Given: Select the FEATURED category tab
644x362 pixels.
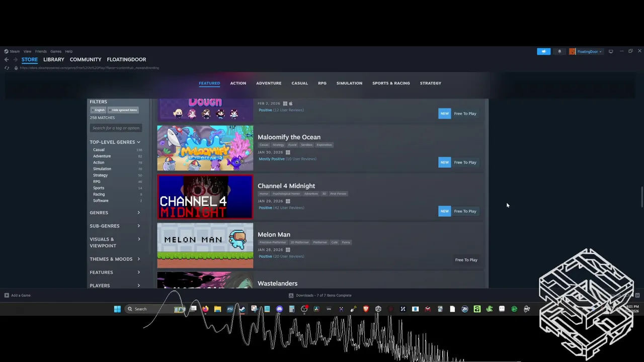Looking at the screenshot, I should (x=209, y=83).
